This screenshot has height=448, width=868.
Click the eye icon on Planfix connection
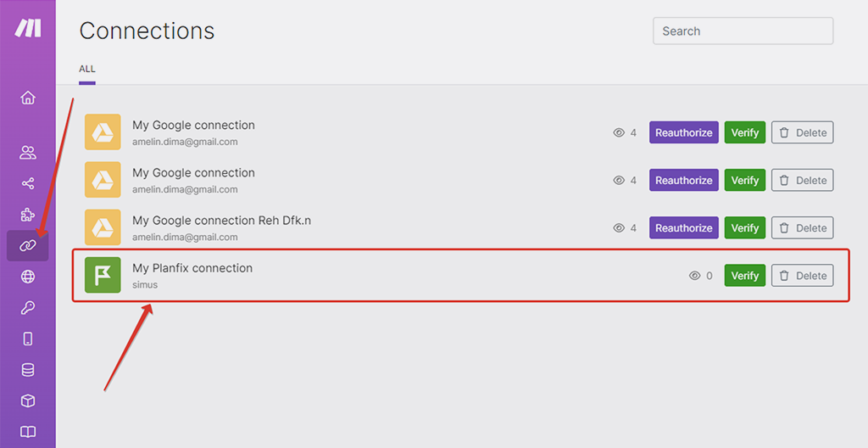pos(695,276)
